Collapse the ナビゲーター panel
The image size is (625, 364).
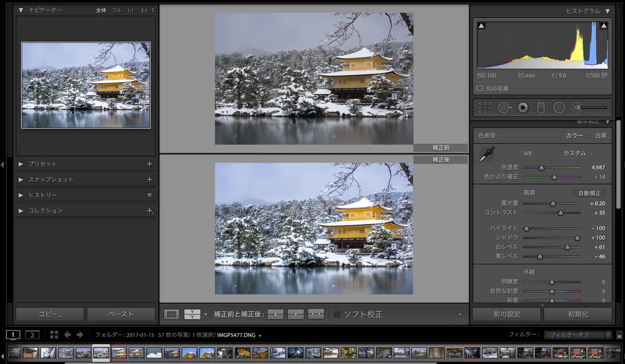[21, 10]
